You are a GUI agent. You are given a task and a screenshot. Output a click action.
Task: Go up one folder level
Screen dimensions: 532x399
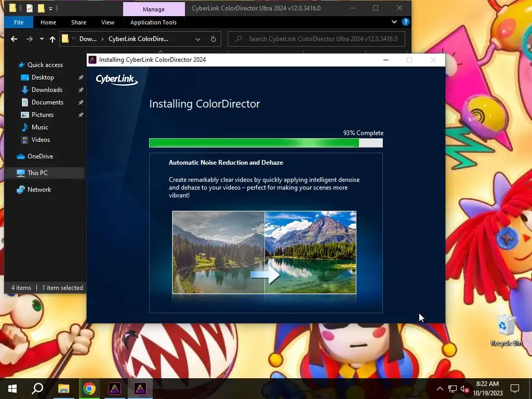(52, 39)
